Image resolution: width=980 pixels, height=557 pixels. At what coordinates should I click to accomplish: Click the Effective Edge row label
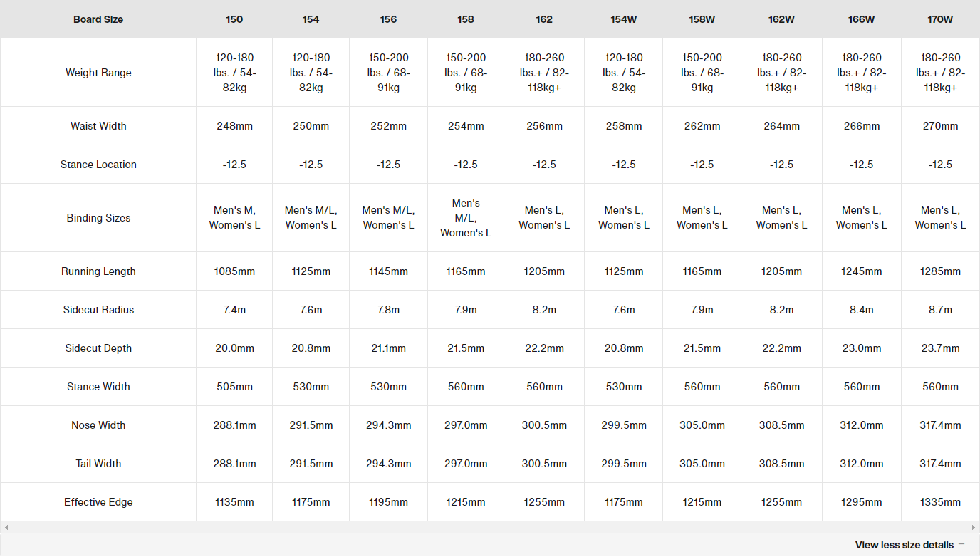[x=98, y=502]
